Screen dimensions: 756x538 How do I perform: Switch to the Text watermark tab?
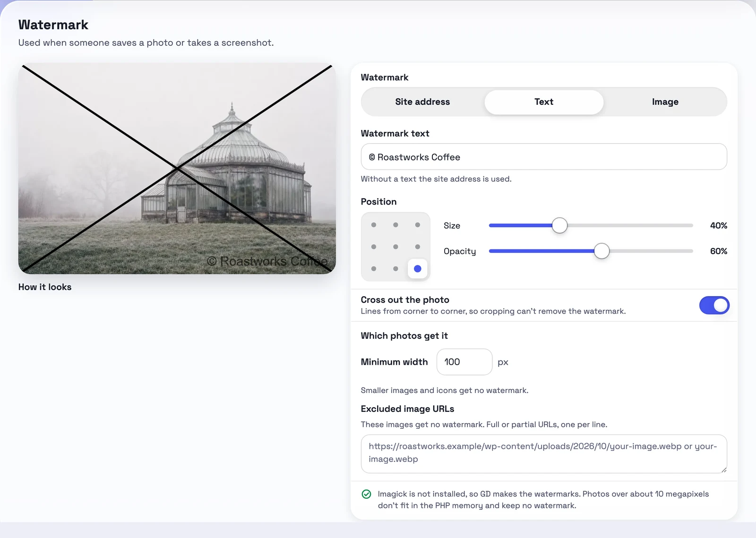tap(544, 102)
